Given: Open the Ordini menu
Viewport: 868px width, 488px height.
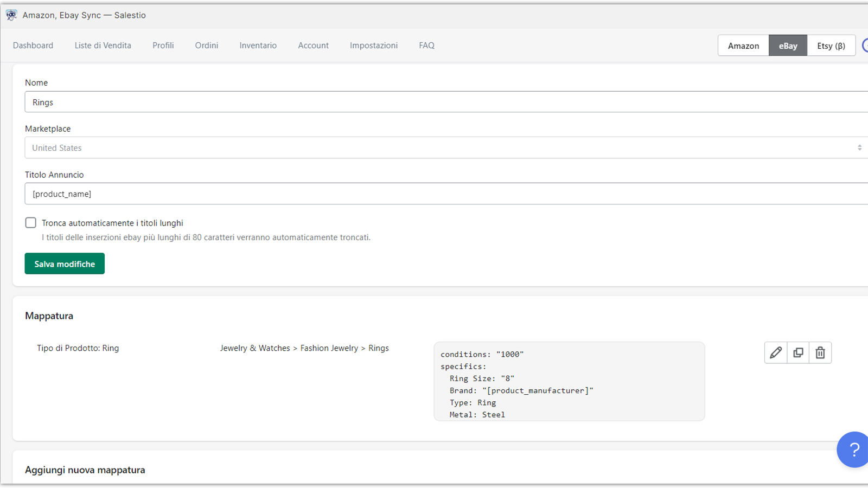Looking at the screenshot, I should point(207,46).
